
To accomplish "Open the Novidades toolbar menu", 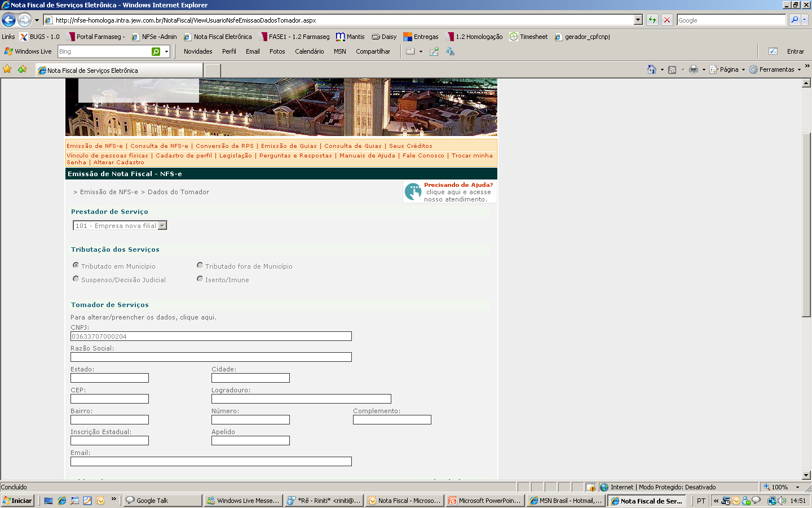I will point(198,51).
